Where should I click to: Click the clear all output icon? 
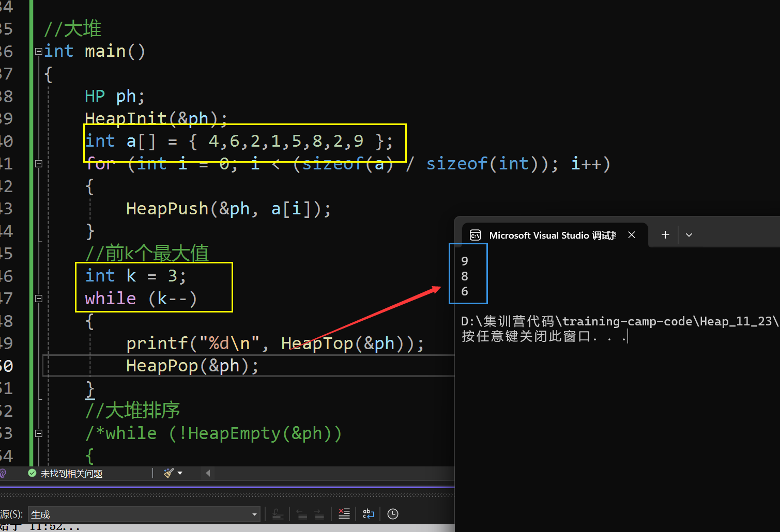point(344,514)
